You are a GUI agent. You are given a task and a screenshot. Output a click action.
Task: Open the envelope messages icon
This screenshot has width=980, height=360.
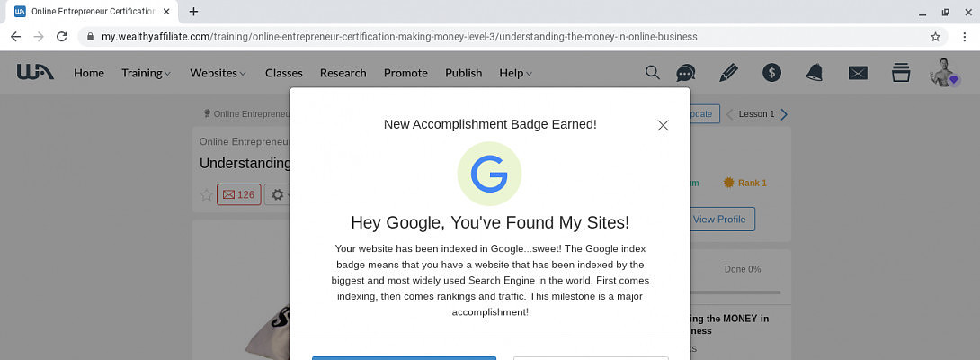pyautogui.click(x=858, y=73)
